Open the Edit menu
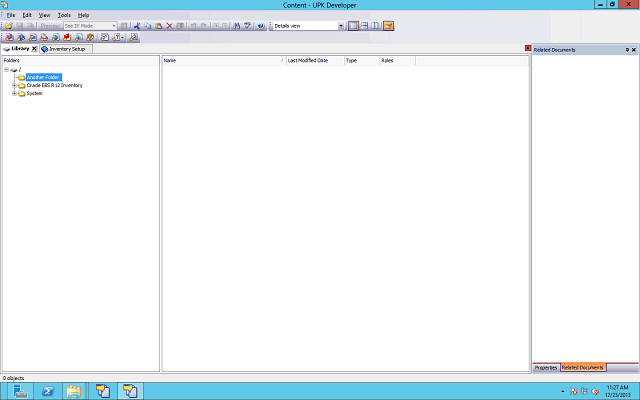Image resolution: width=640 pixels, height=400 pixels. tap(27, 15)
